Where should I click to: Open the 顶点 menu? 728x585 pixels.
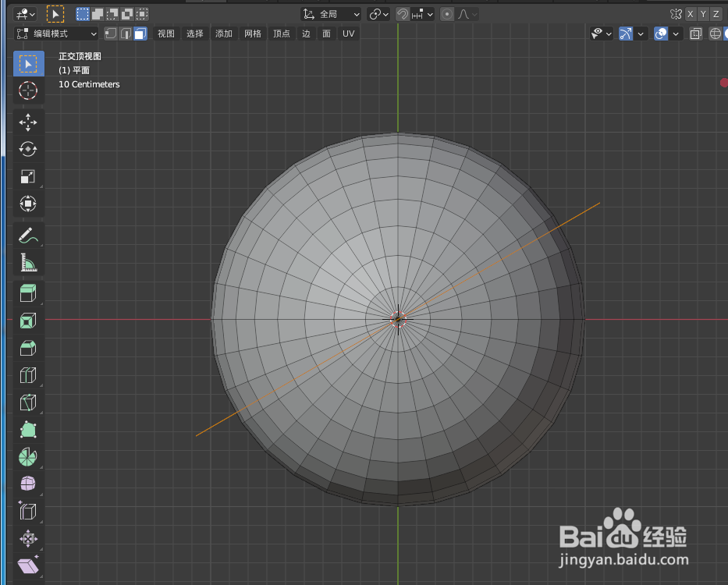(x=282, y=34)
